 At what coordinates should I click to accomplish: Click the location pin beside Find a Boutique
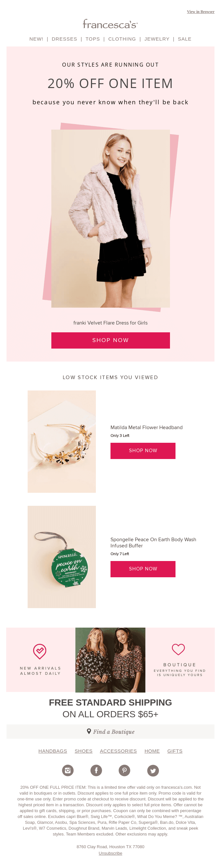point(89,731)
